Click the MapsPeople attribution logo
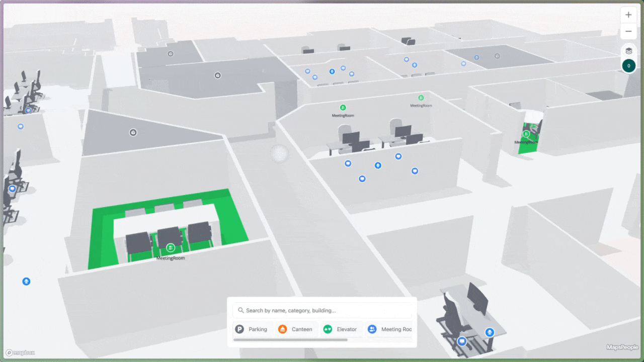The height and width of the screenshot is (362, 644). (622, 347)
